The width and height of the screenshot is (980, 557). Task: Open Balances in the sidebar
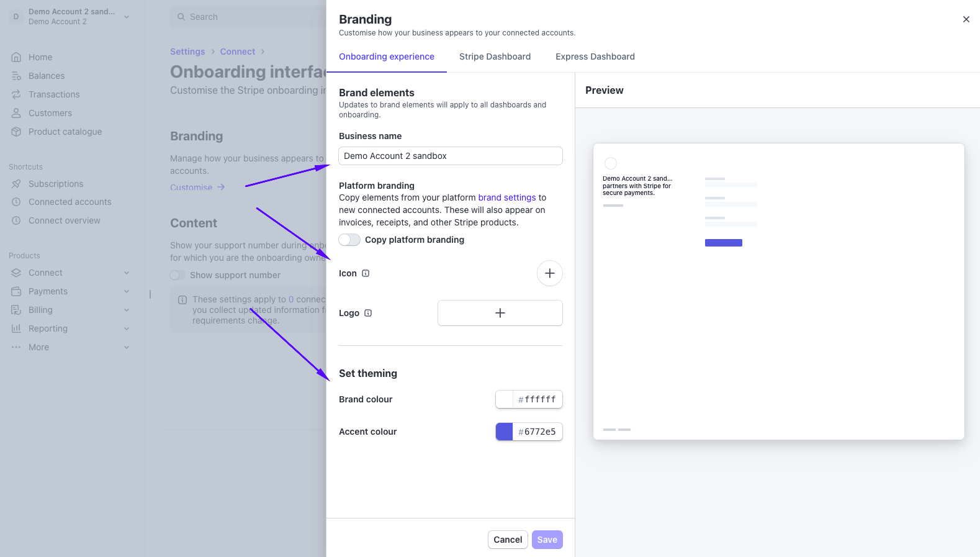[47, 76]
